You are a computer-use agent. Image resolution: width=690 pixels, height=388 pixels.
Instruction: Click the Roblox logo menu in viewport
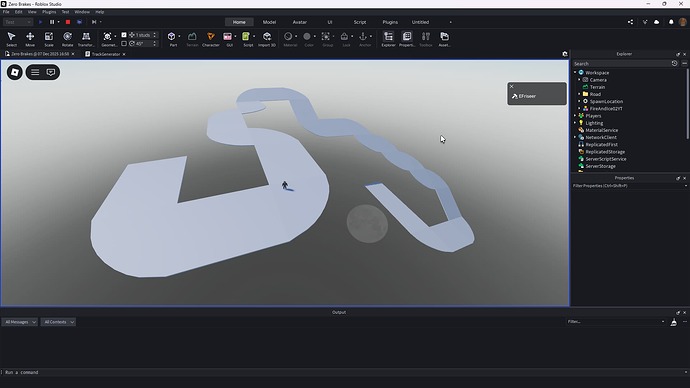point(15,72)
